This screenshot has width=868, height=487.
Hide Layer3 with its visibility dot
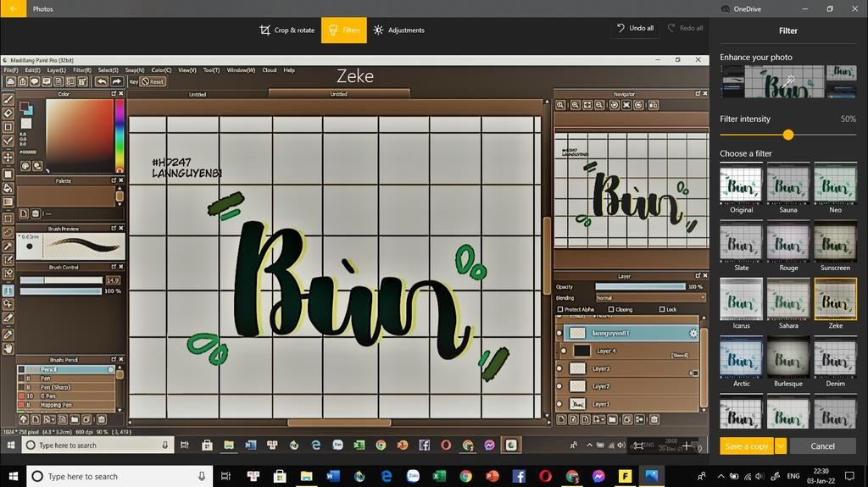point(559,368)
